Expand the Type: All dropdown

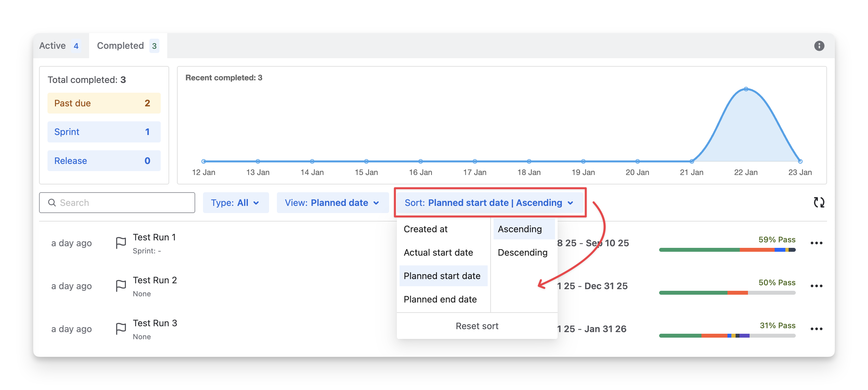tap(235, 203)
